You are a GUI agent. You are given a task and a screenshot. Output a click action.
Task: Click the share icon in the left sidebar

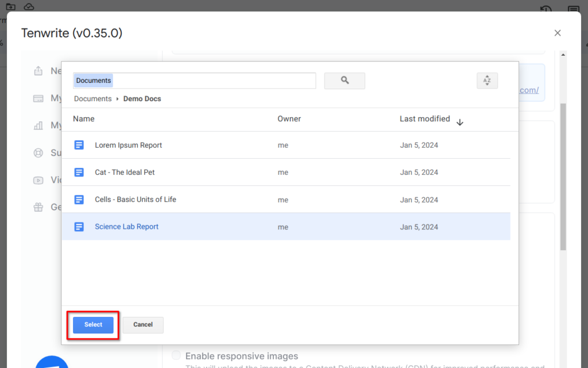[38, 71]
